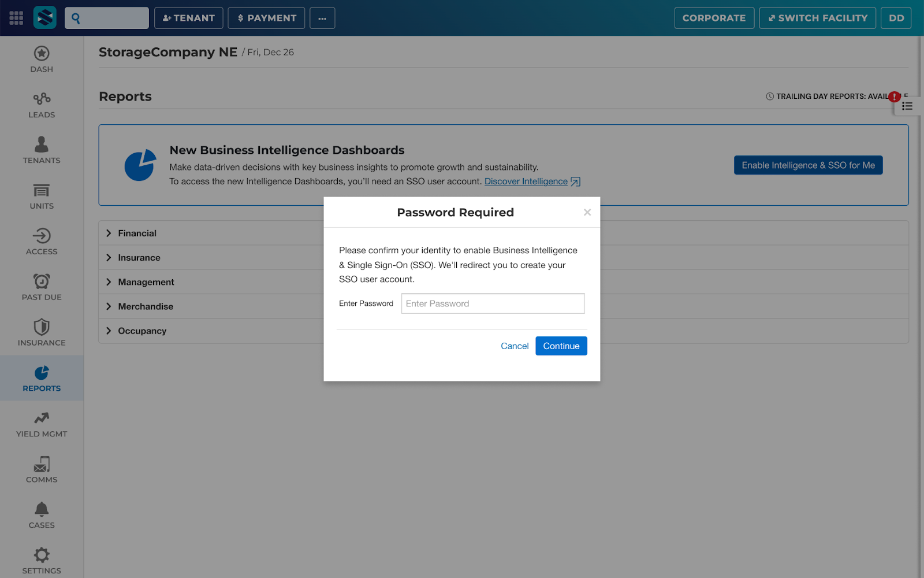This screenshot has height=578, width=924.
Task: Open the DD user menu
Action: (896, 18)
